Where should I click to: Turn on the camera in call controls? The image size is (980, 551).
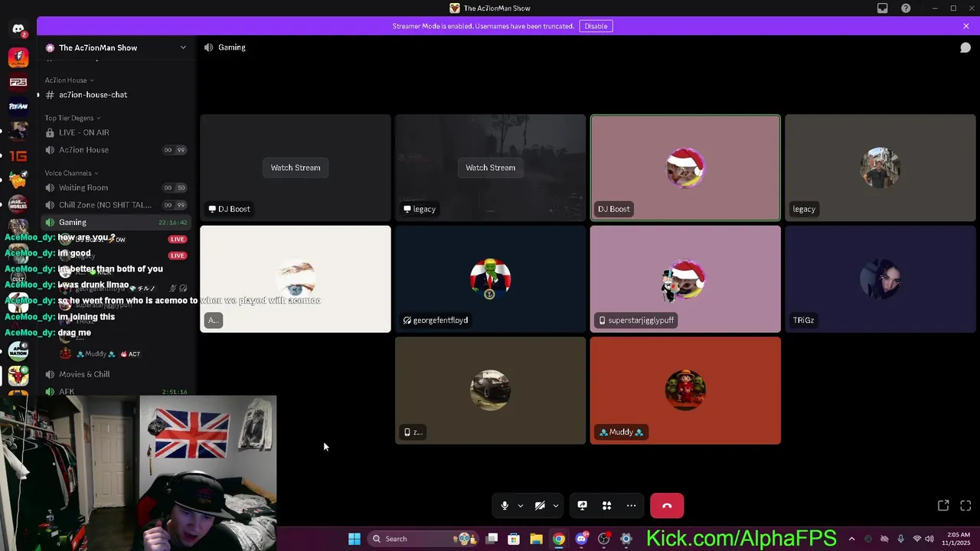click(540, 506)
